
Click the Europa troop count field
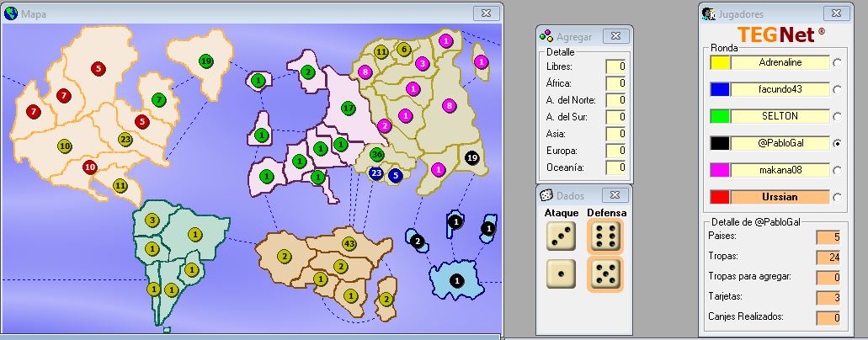point(615,151)
